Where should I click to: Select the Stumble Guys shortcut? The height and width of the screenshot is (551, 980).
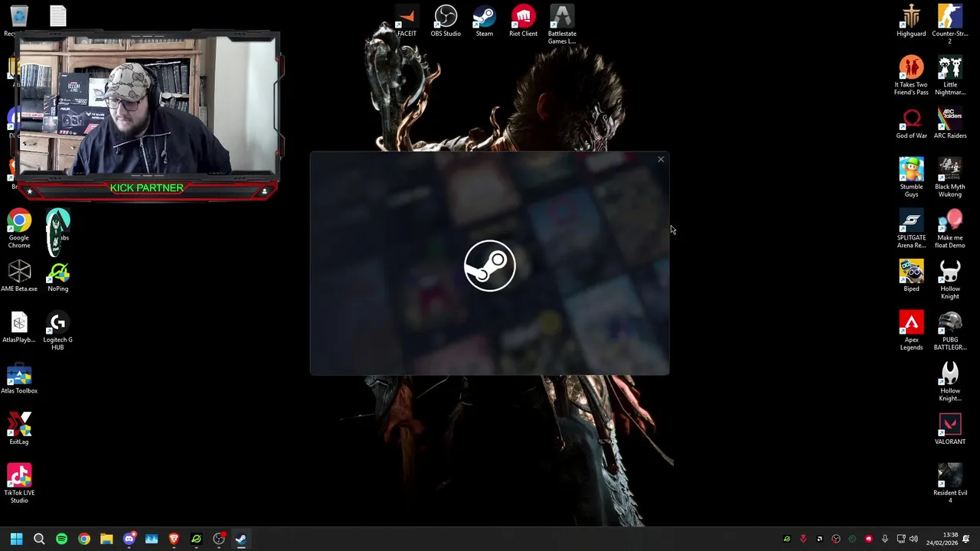coord(911,178)
